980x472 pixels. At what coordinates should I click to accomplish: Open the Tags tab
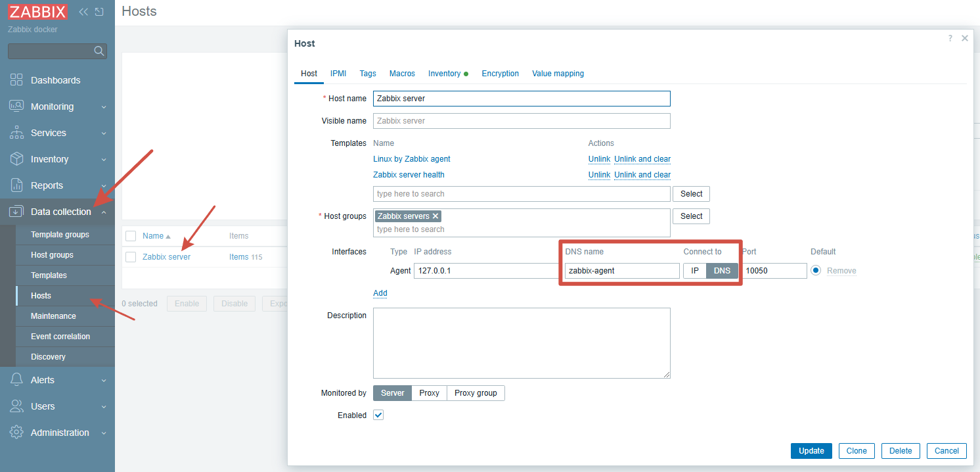pyautogui.click(x=368, y=74)
